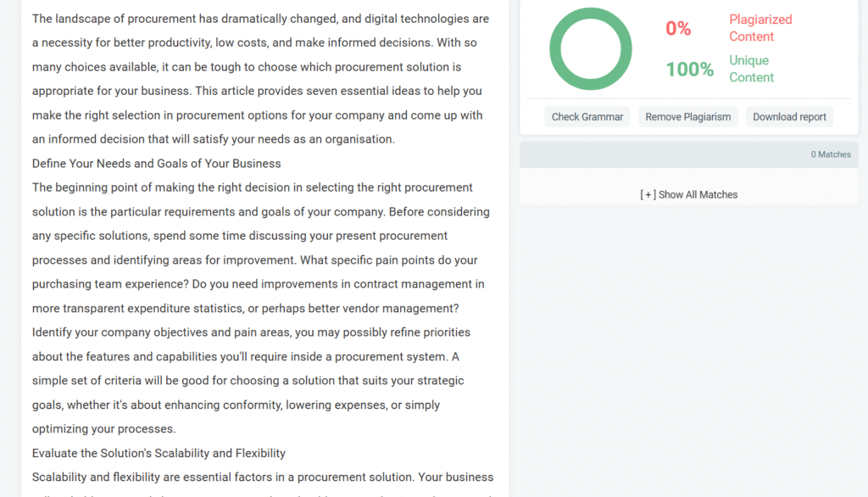Download the plagiarism report
This screenshot has width=868, height=497.
point(789,117)
